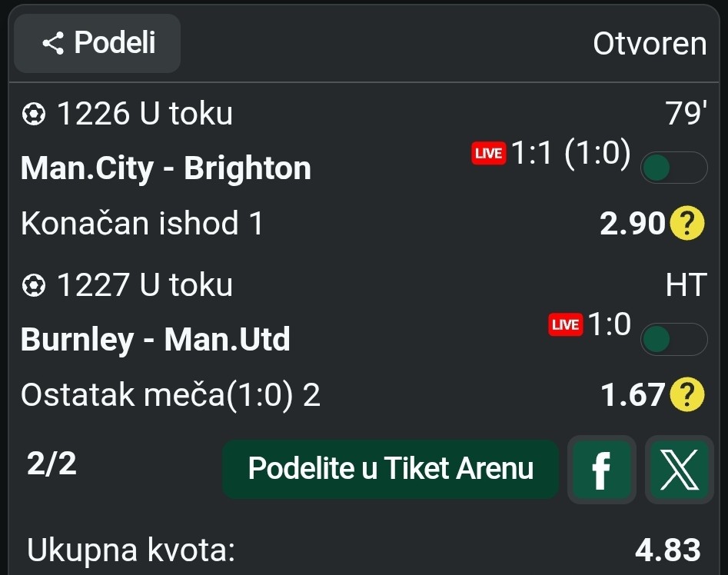Toggle the switch for Burnley - Man.Utd
Viewport: 728px width, 575px height.
(x=673, y=339)
